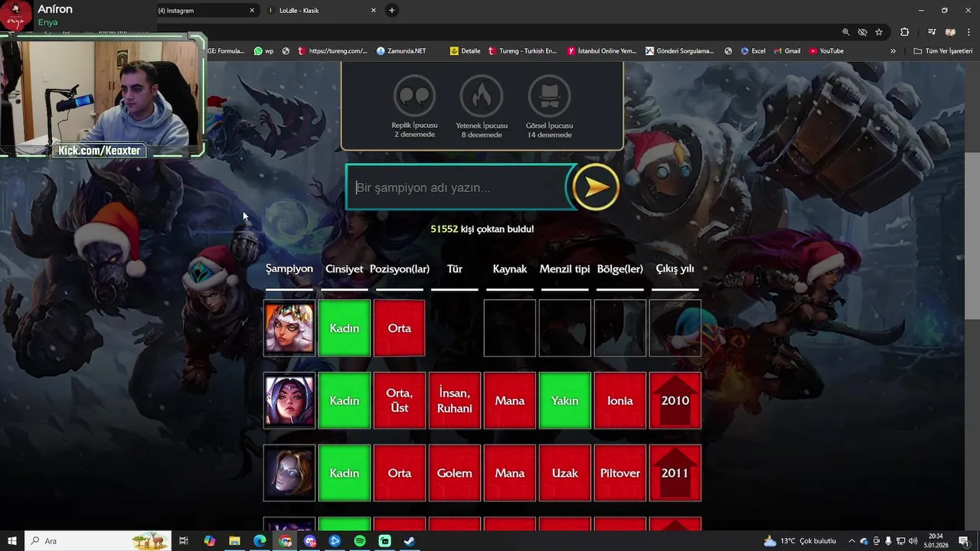Open the media control icon in toolbar

click(x=932, y=32)
